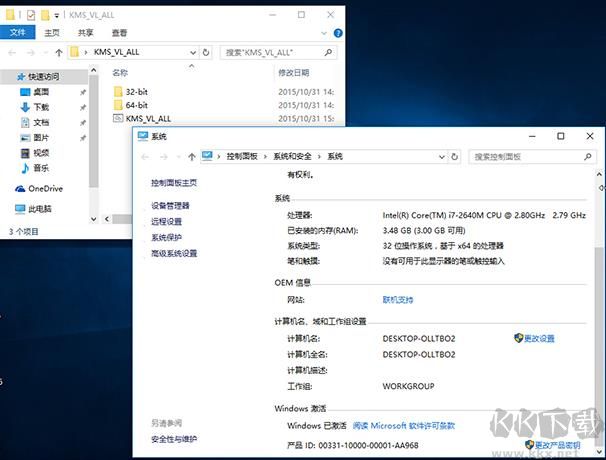The height and width of the screenshot is (460, 606).
Task: Switch to the 查看 ribbon tab
Action: [x=119, y=33]
